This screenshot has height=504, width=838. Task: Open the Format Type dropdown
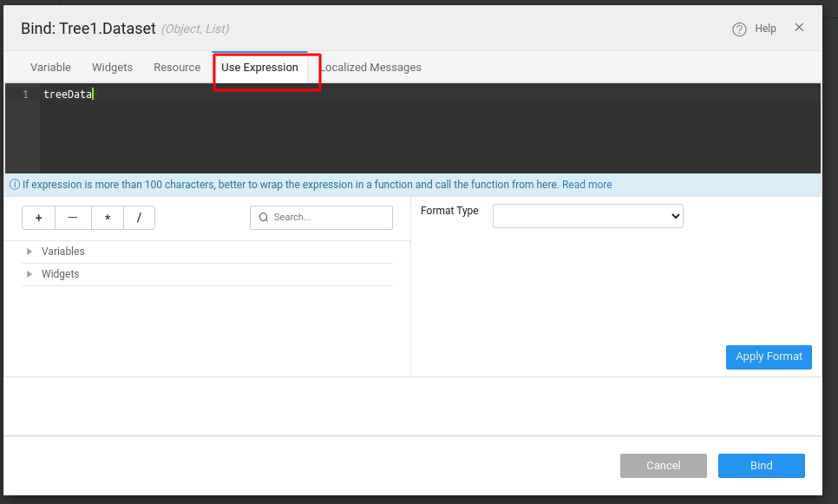587,216
